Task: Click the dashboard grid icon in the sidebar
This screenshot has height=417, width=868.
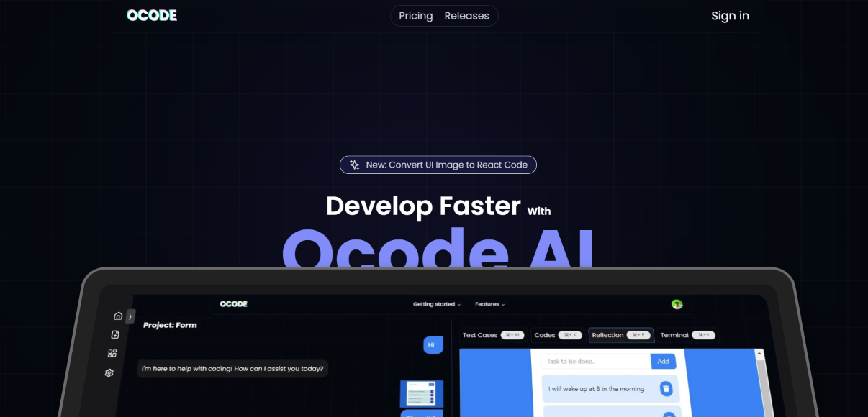Action: point(112,353)
